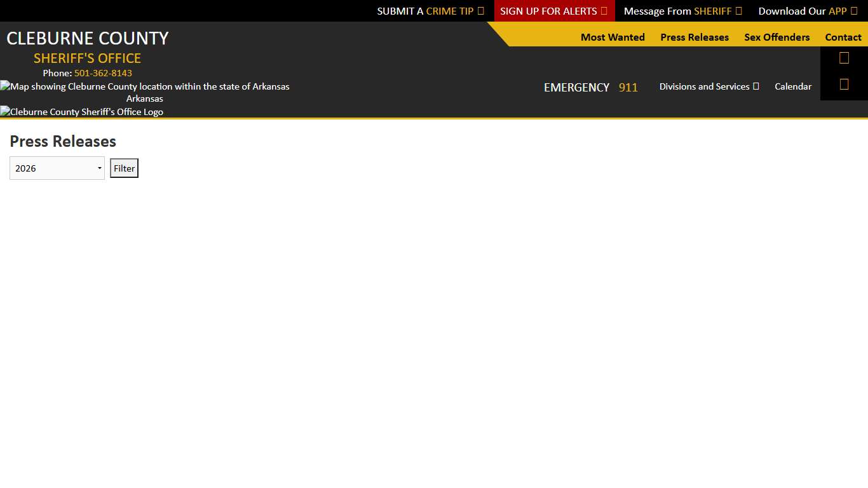Screen dimensions: 868x488
Task: Open the Most Wanted page
Action: click(613, 37)
